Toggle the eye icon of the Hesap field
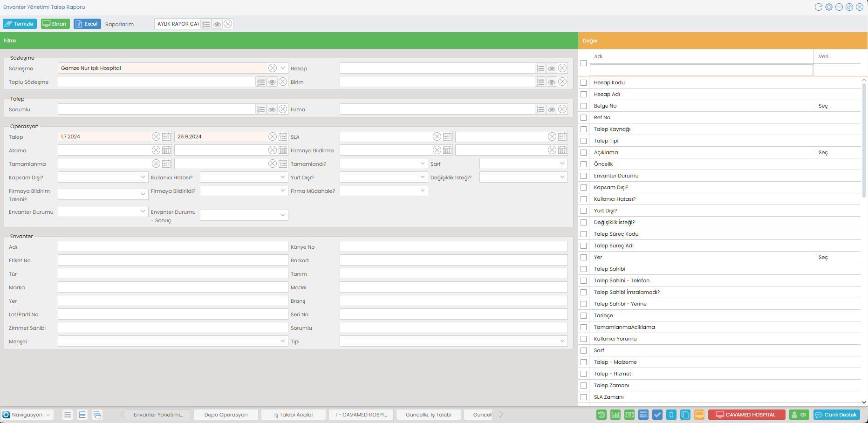The image size is (868, 423). coord(552,68)
